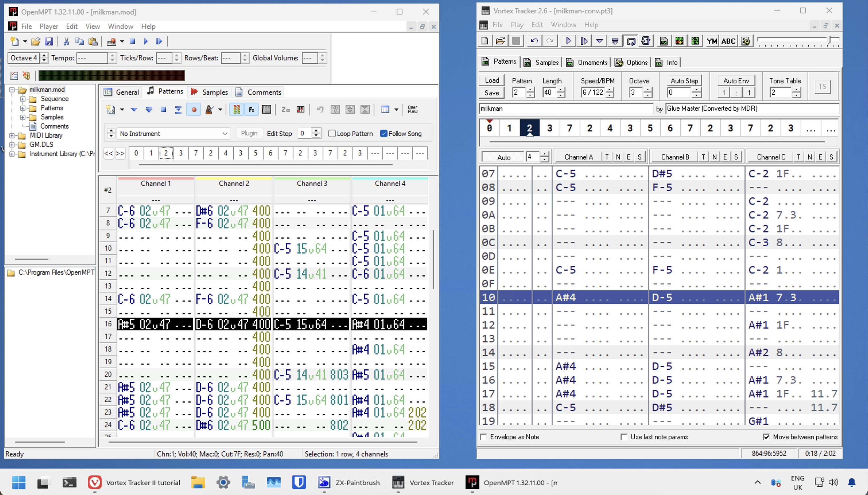Click the YM chip toggle icon in Vortex Tracker

click(712, 41)
